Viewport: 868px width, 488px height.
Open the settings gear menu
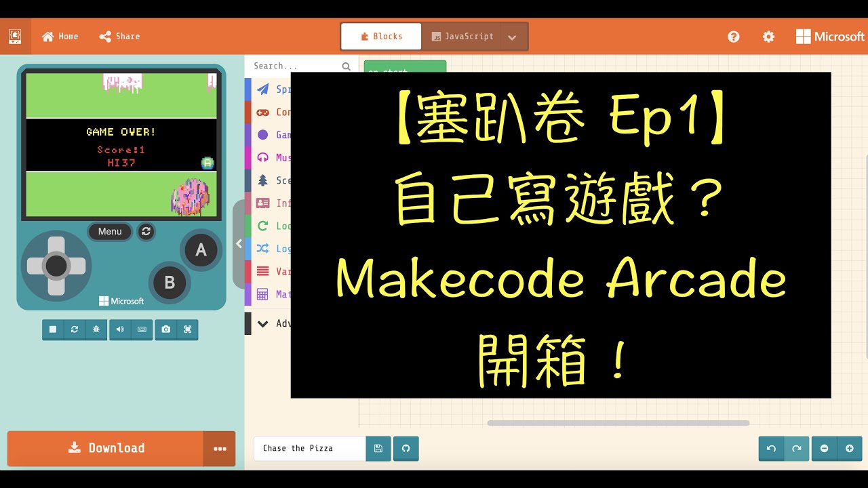[768, 37]
